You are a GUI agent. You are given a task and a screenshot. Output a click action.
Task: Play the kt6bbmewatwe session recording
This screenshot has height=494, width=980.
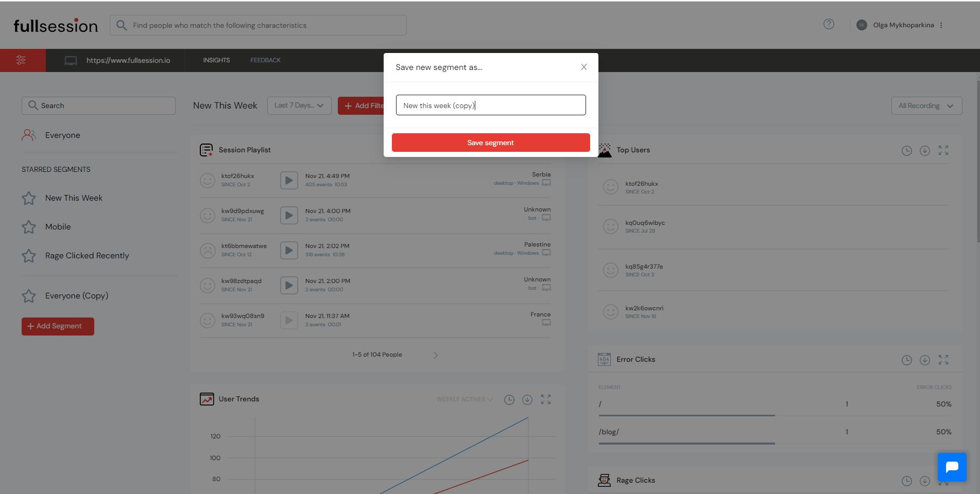coord(289,251)
